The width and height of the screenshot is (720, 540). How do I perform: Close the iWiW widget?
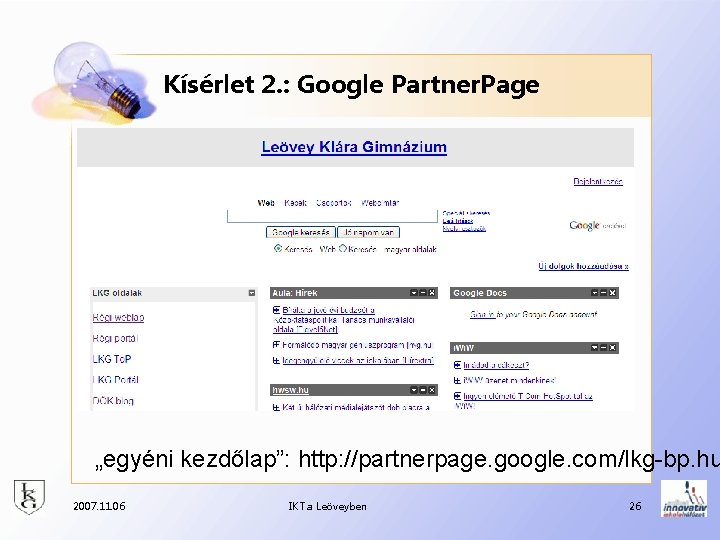(x=613, y=348)
